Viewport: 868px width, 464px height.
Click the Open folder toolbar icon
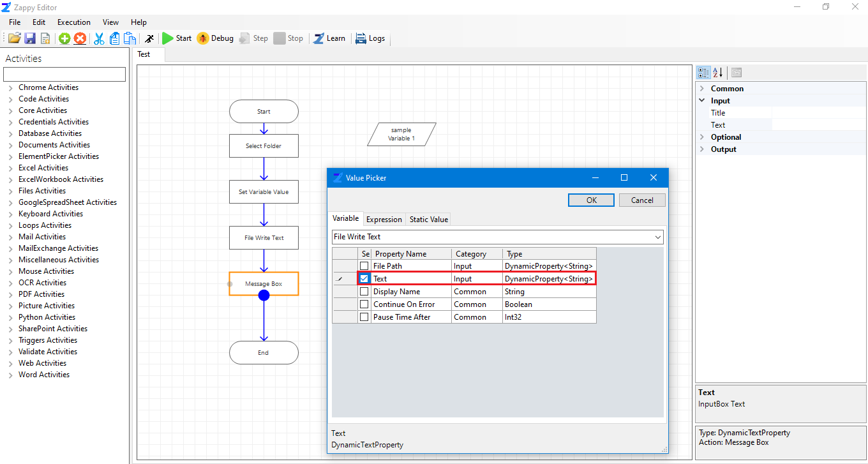click(x=14, y=38)
